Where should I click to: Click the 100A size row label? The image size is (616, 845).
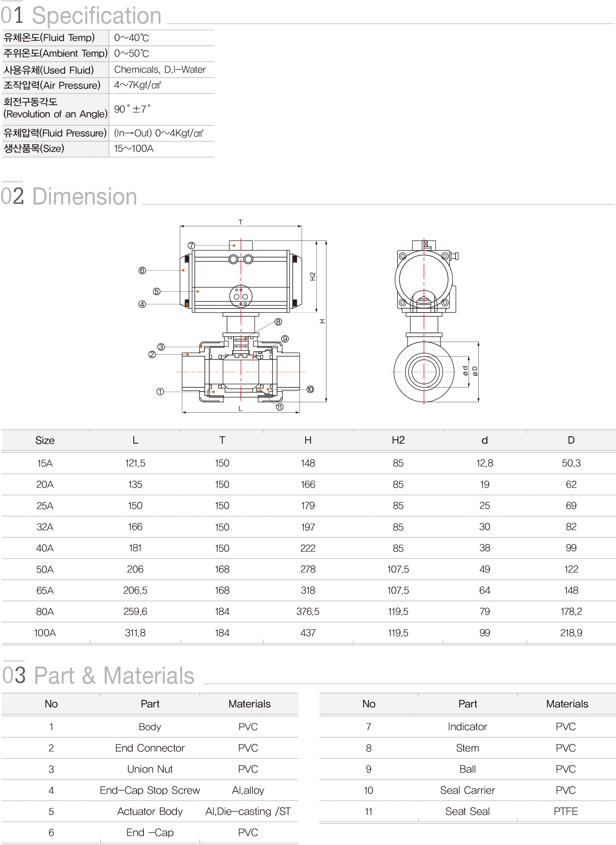(x=45, y=633)
